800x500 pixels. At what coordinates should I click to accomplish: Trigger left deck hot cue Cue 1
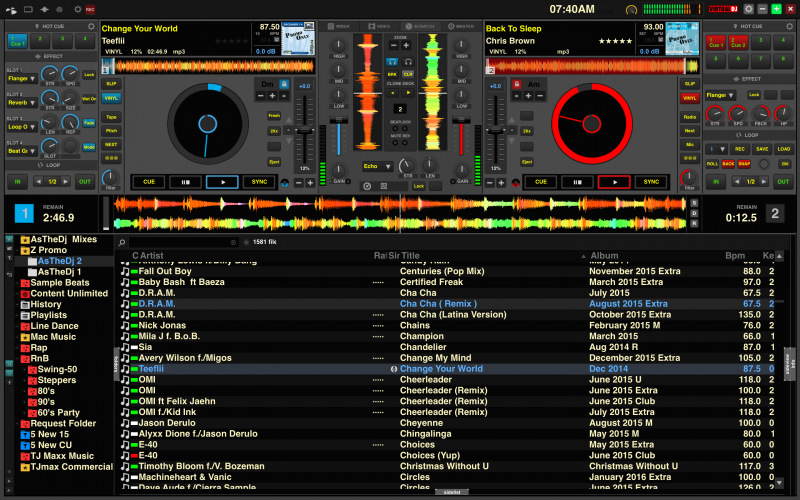click(17, 41)
